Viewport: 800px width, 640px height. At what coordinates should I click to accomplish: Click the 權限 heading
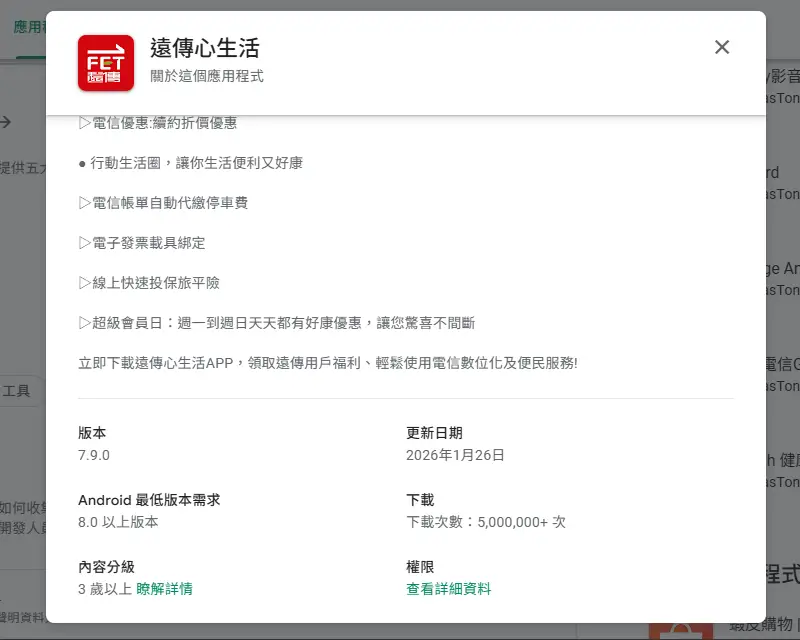coord(420,567)
